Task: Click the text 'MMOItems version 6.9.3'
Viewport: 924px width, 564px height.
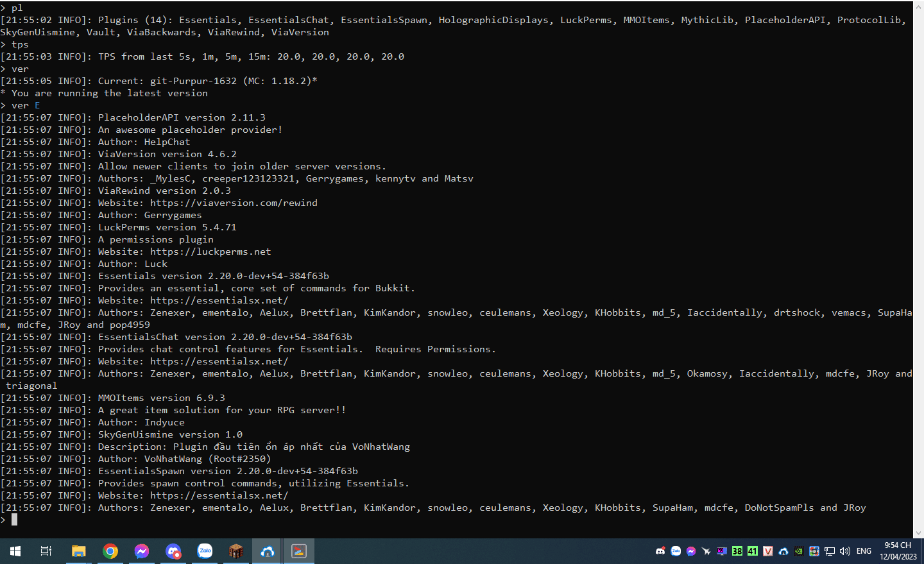Action: pos(162,398)
